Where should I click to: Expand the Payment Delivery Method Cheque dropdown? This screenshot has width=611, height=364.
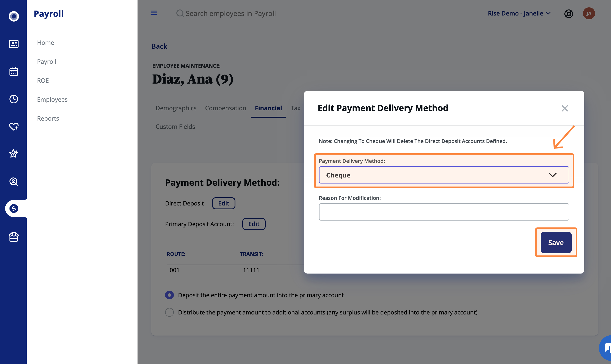click(444, 175)
